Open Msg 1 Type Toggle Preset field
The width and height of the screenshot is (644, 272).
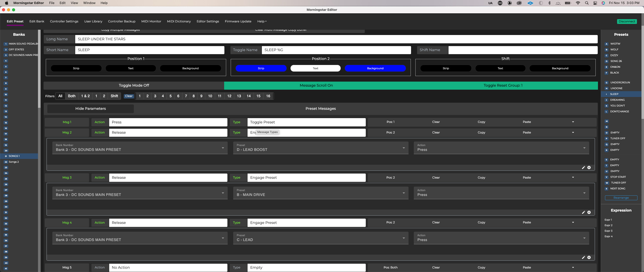point(306,122)
